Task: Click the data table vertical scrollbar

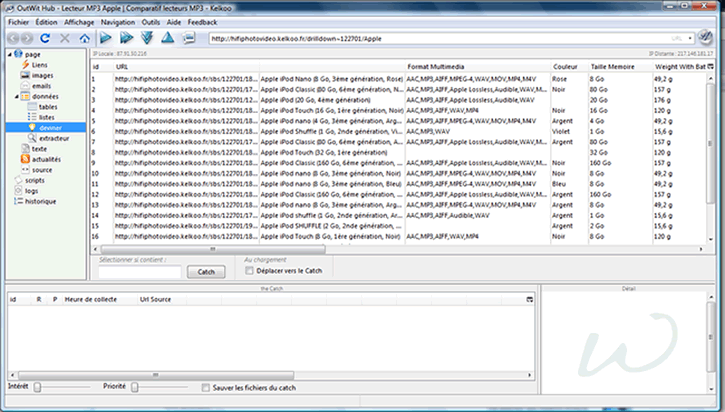Action: pos(711,143)
